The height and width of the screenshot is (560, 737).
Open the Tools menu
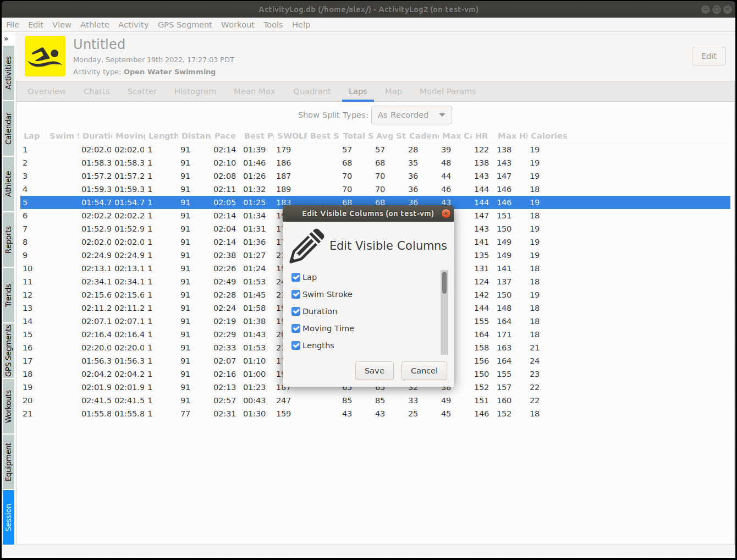pos(273,24)
